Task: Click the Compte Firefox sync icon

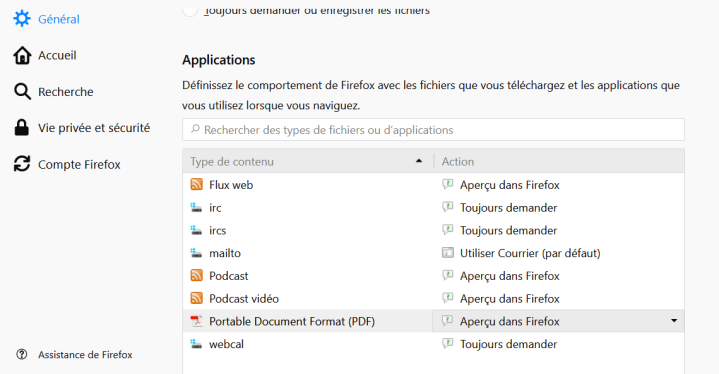Action: click(x=22, y=164)
